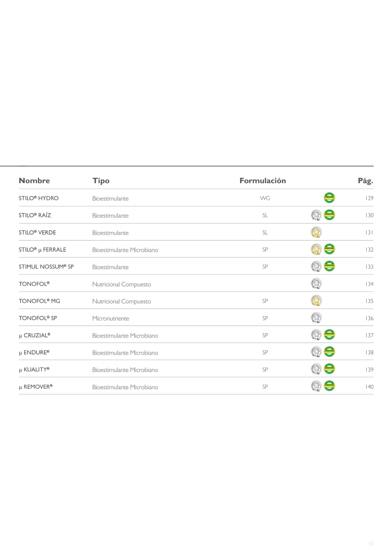Image resolution: width=392 pixels, height=555 pixels.
Task: Click the silver seal in μ REMOVER row
Action: point(316,386)
